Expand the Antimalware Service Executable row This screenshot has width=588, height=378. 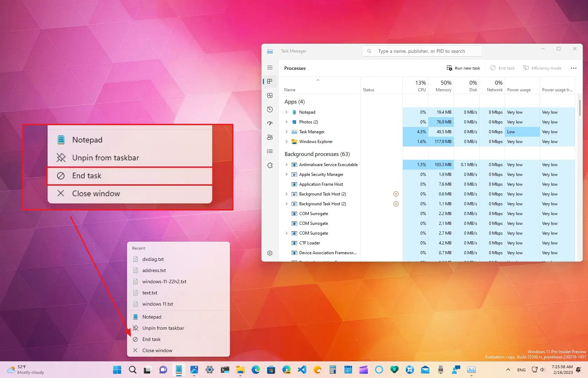[287, 165]
